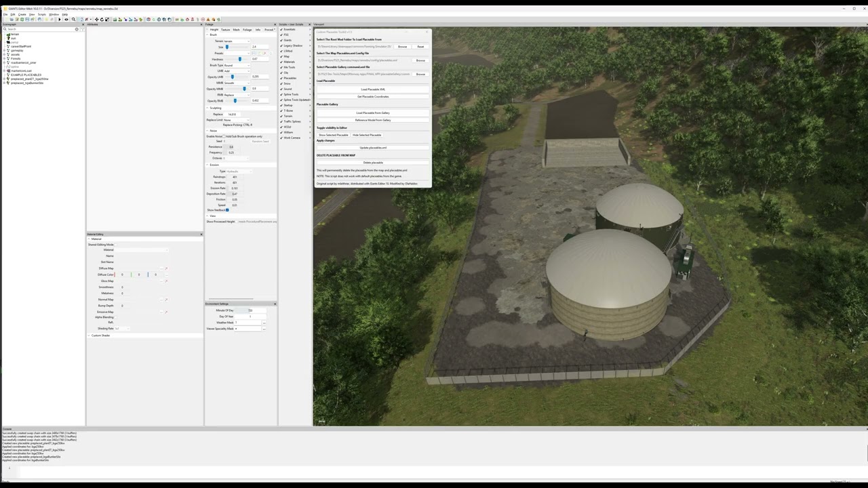Open Weather Mask ellipsis button
Image resolution: width=868 pixels, height=488 pixels.
click(x=264, y=323)
